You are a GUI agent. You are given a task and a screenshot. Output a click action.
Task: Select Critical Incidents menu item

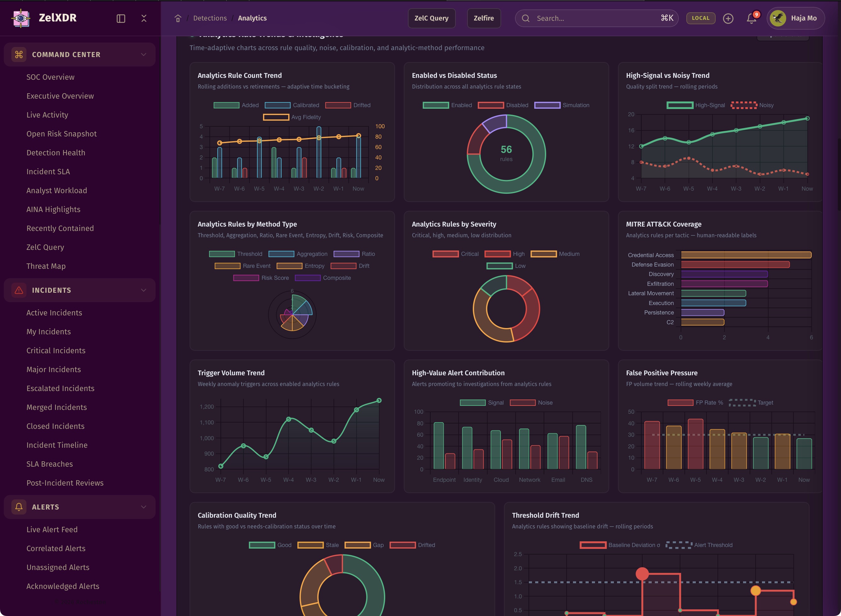[55, 350]
